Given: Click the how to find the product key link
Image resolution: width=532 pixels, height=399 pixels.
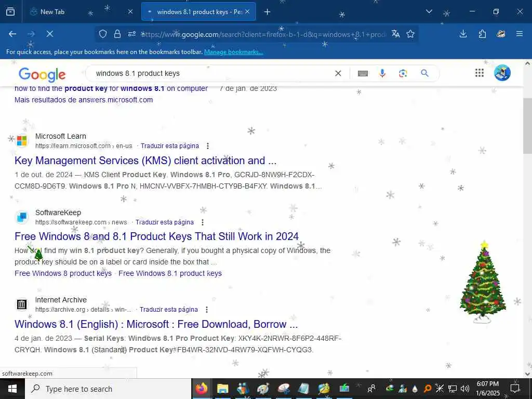Looking at the screenshot, I should (x=111, y=89).
